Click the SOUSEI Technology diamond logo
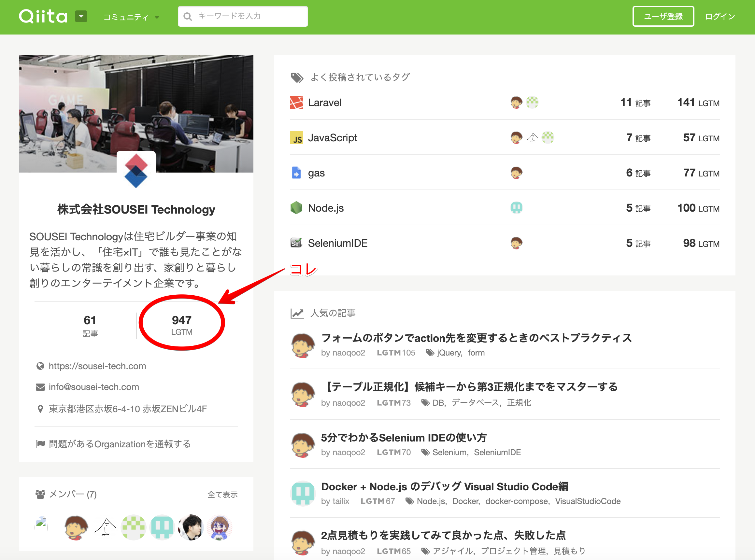The height and width of the screenshot is (560, 755). click(x=136, y=171)
